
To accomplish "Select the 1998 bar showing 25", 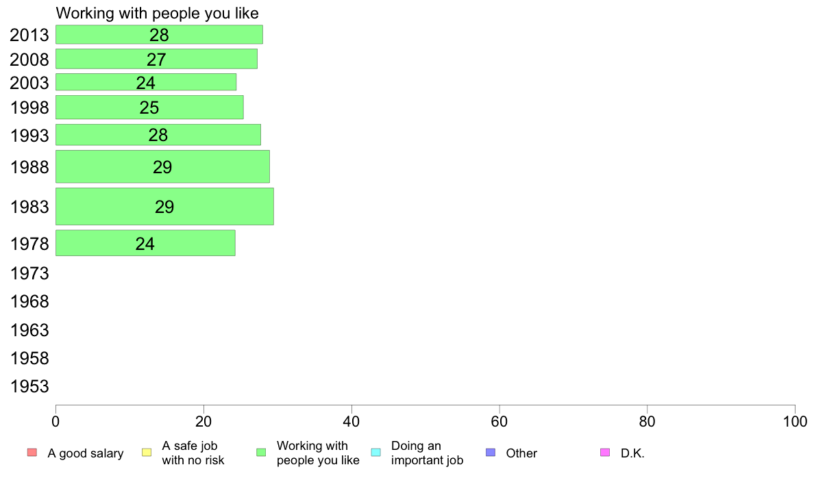I will point(149,108).
